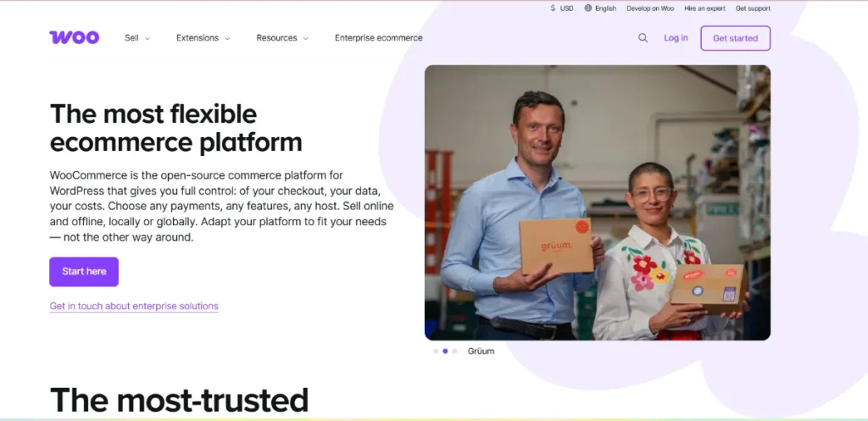Open Get in touch about enterprise solutions
This screenshot has height=421, width=868.
pyautogui.click(x=134, y=306)
